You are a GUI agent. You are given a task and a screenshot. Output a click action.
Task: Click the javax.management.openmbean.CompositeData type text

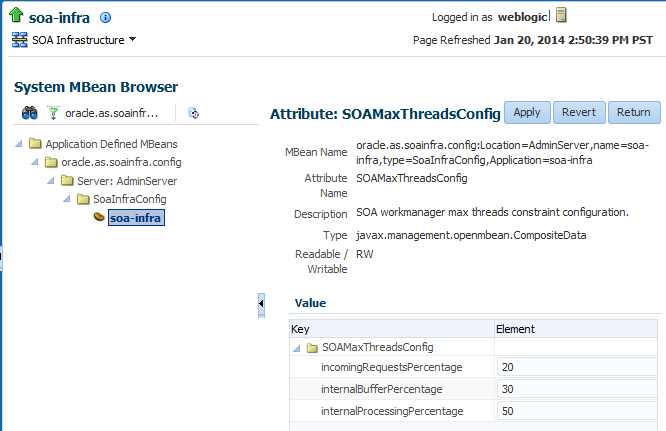point(471,235)
